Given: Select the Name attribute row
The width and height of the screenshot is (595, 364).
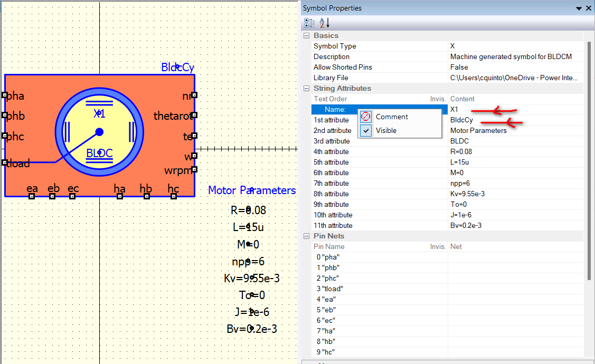Looking at the screenshot, I should pos(335,109).
